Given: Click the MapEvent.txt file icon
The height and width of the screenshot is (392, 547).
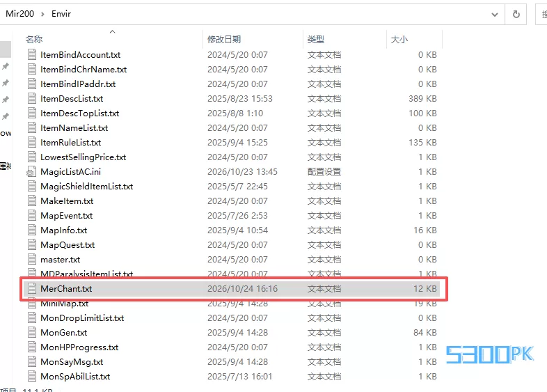Looking at the screenshot, I should (32, 216).
